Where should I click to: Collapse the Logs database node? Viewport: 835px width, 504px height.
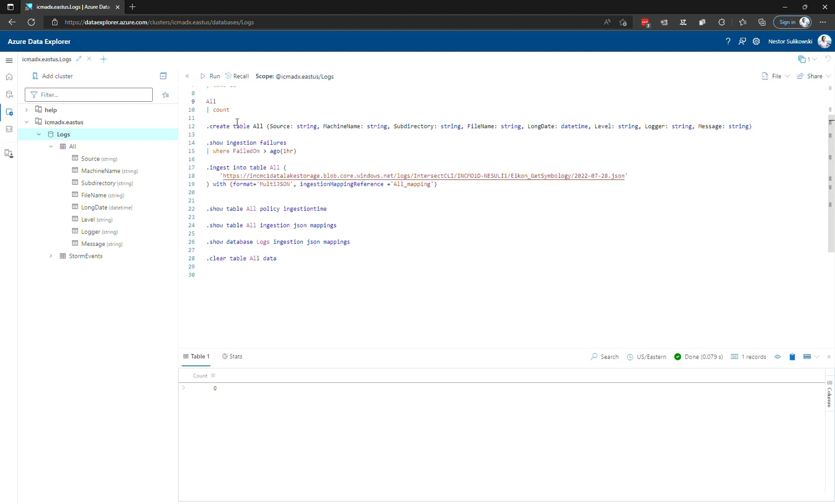tap(39, 134)
